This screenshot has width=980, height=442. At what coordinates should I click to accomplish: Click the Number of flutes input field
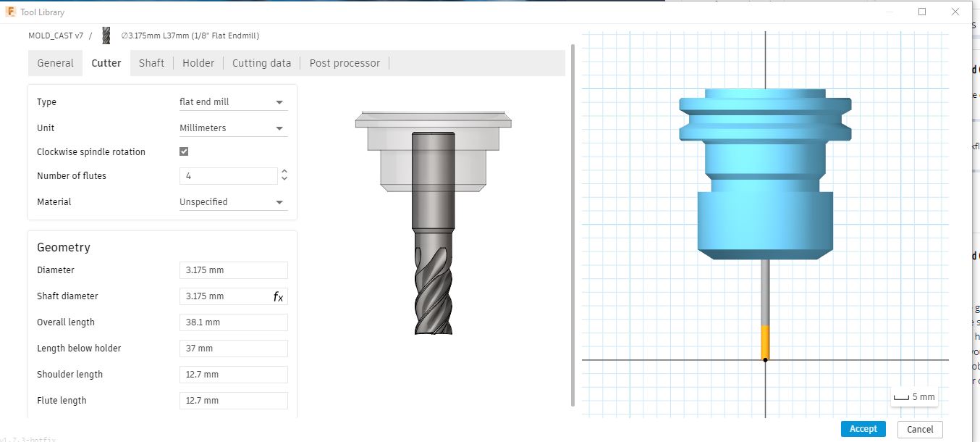pos(228,176)
